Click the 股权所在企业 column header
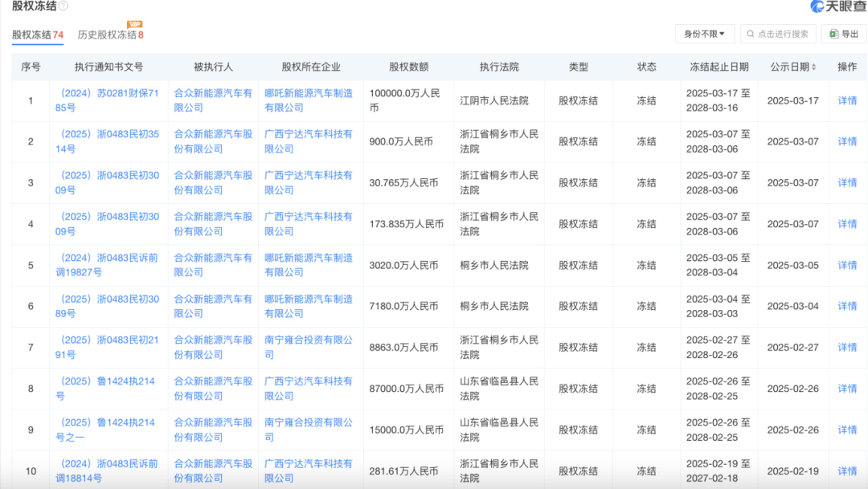The height and width of the screenshot is (489, 868). click(x=310, y=67)
